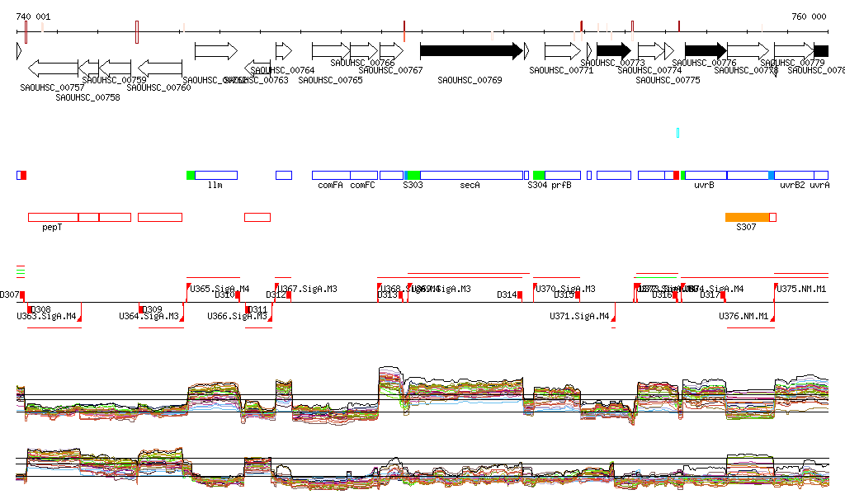Image resolution: width=845 pixels, height=504 pixels.
Task: Select the SAOUHSC_00774 white gene arrow
Action: click(651, 51)
